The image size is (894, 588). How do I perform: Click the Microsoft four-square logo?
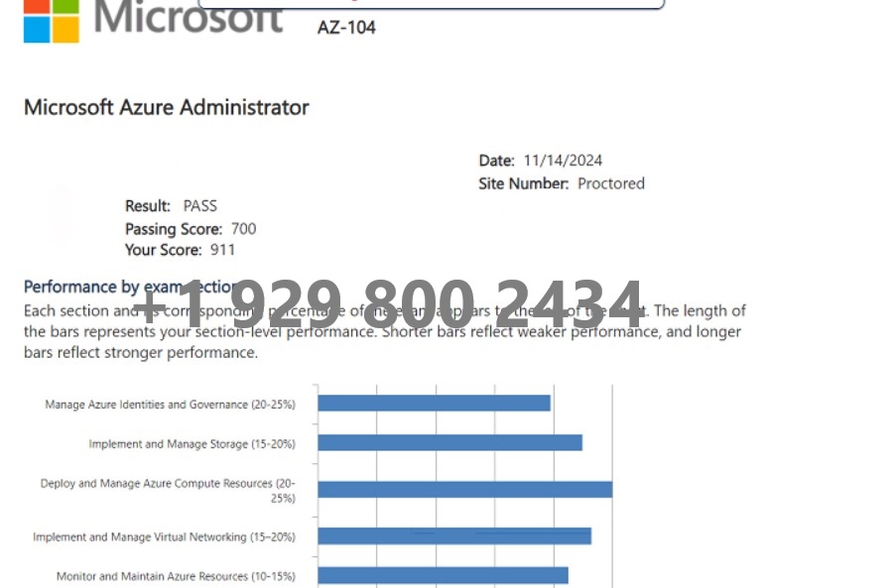(52, 21)
